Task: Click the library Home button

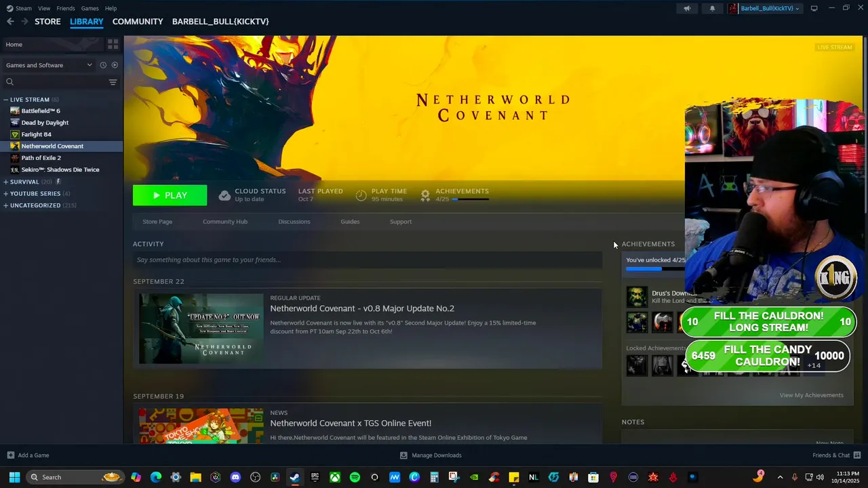Action: click(52, 44)
